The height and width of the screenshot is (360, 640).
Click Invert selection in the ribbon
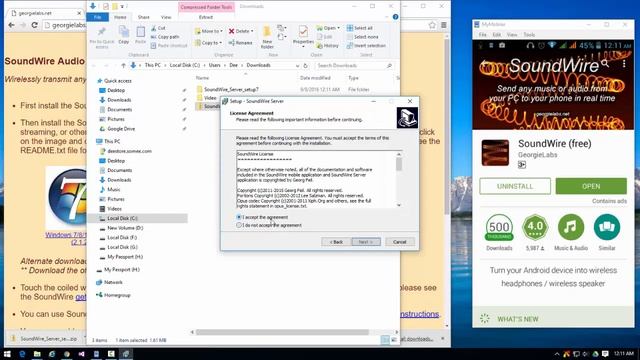366,46
